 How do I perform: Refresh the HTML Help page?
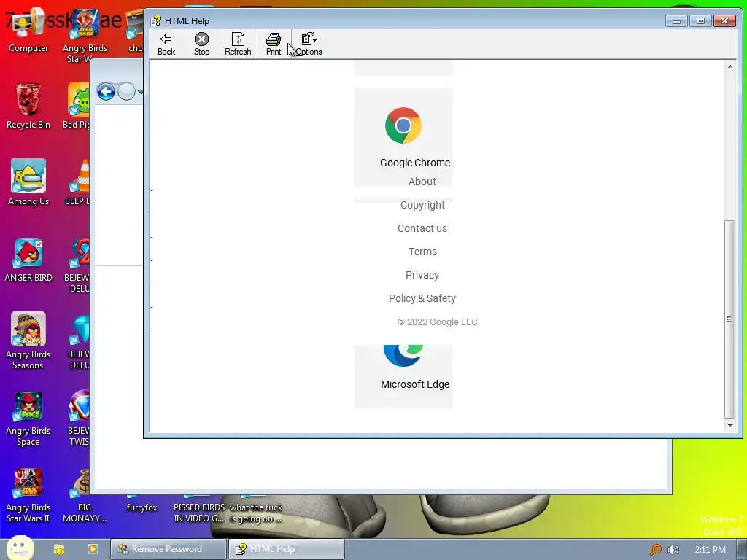[238, 44]
